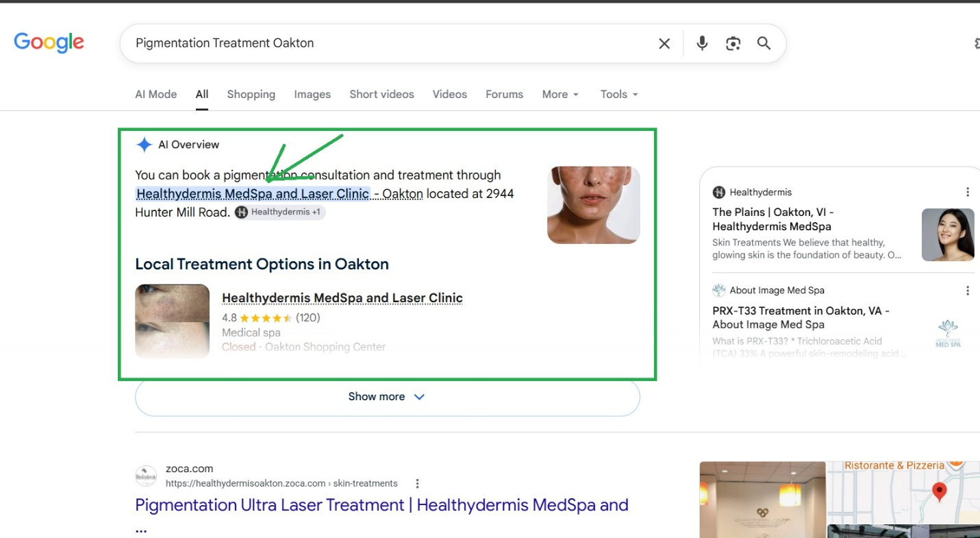980x538 pixels.
Task: Open the Forums tab
Action: click(505, 95)
